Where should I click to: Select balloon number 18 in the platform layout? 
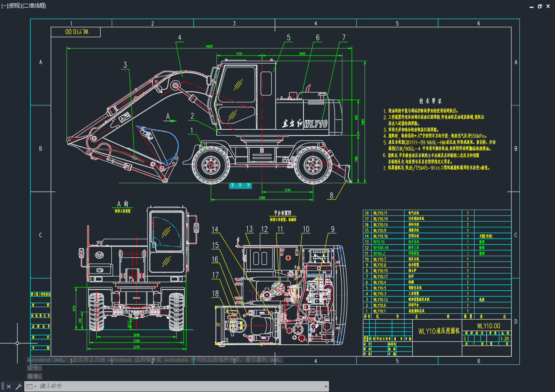(x=215, y=293)
